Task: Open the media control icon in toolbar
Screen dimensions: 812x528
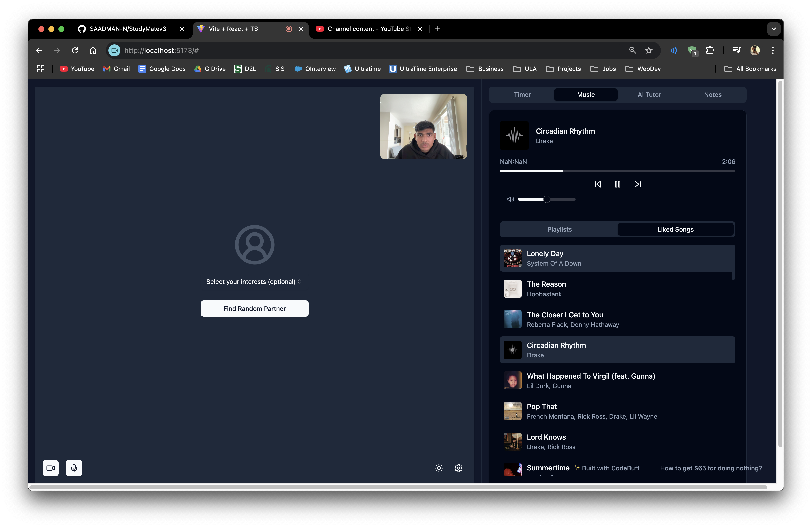Action: point(737,50)
